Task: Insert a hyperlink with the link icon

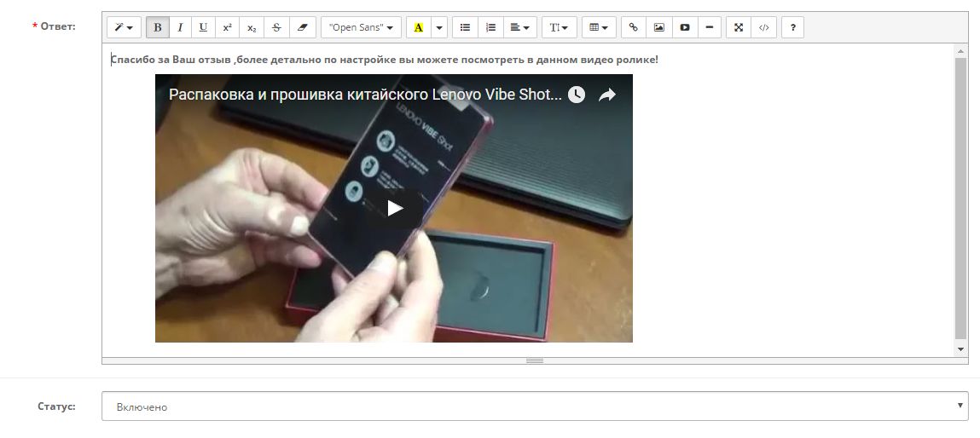Action: click(634, 27)
